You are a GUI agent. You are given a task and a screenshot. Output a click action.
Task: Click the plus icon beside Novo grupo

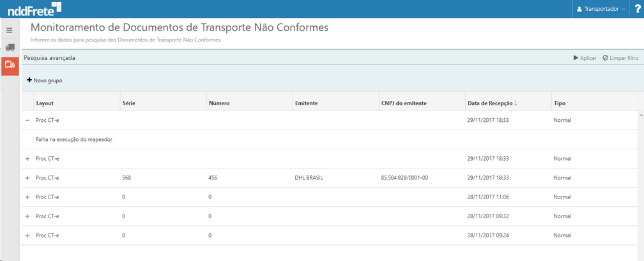point(29,80)
